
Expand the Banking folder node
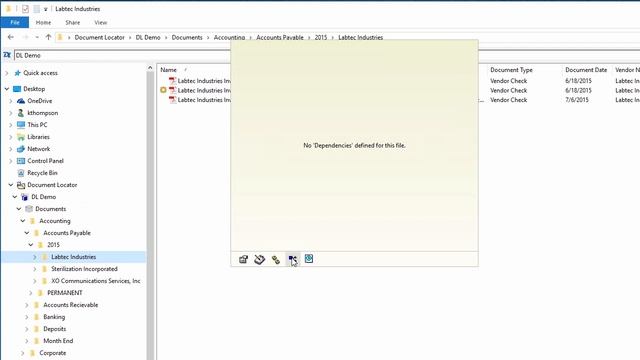(27, 317)
